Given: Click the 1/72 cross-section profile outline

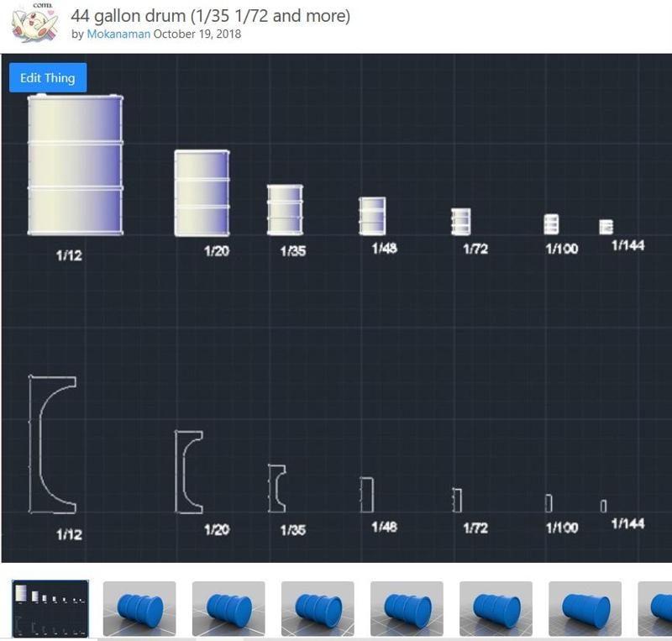Looking at the screenshot, I should pos(457,500).
